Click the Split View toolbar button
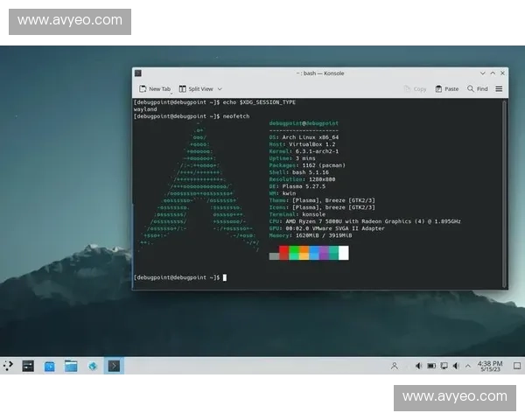This screenshot has height=420, width=525. coord(196,88)
